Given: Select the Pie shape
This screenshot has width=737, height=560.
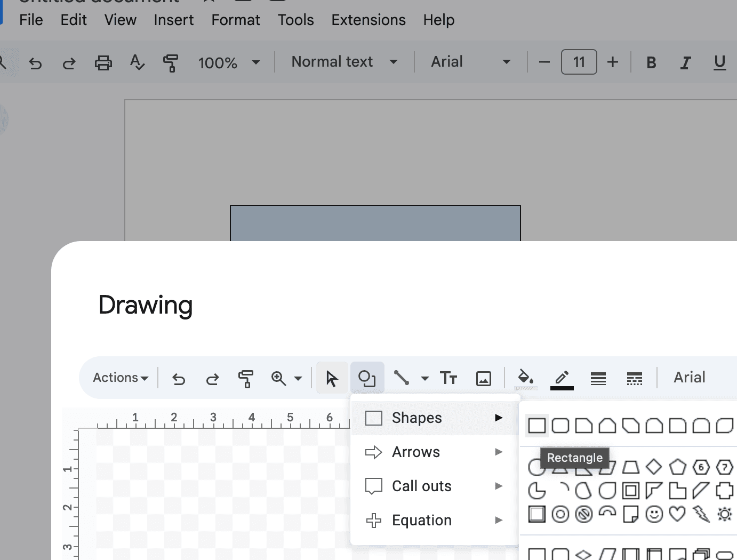Looking at the screenshot, I should click(536, 491).
